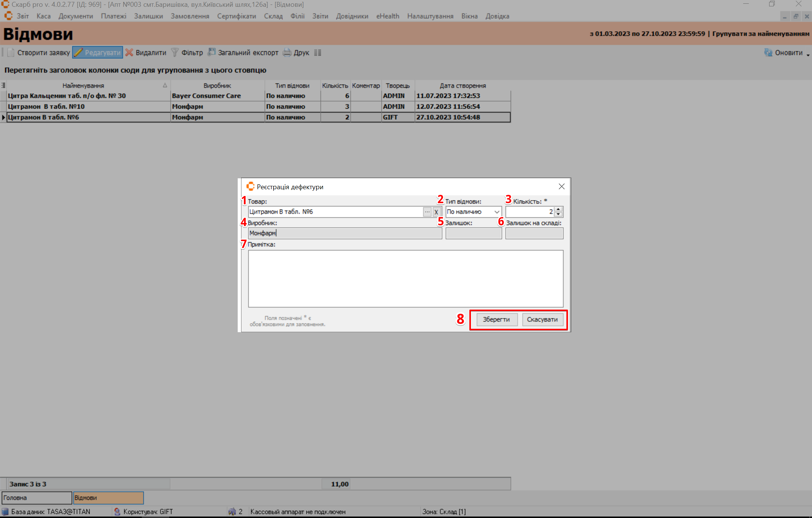Click into the Примітка text area
Screen dimensions: 812x518
[405, 278]
